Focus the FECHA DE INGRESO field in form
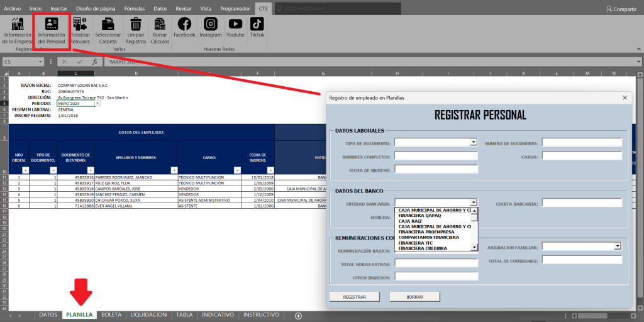The width and height of the screenshot is (644, 322). click(436, 169)
